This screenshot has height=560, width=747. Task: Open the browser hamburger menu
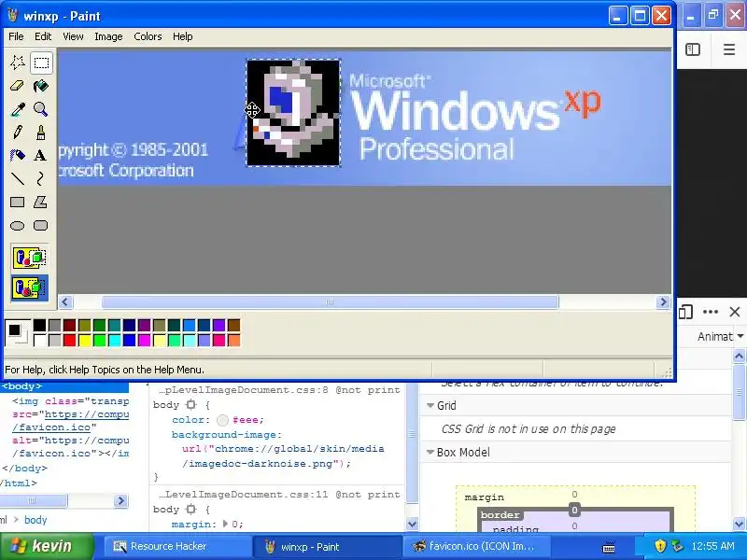click(729, 49)
